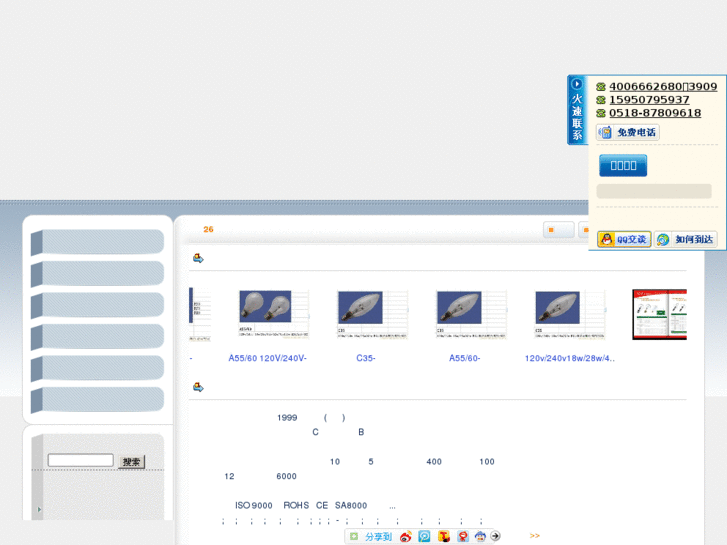Click the 搜索 search button
The image size is (727, 545).
(131, 462)
